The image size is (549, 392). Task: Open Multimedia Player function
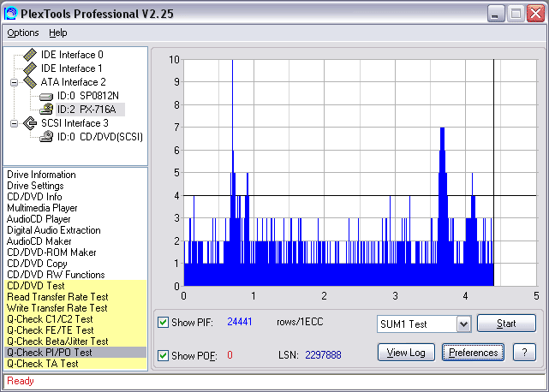(42, 208)
